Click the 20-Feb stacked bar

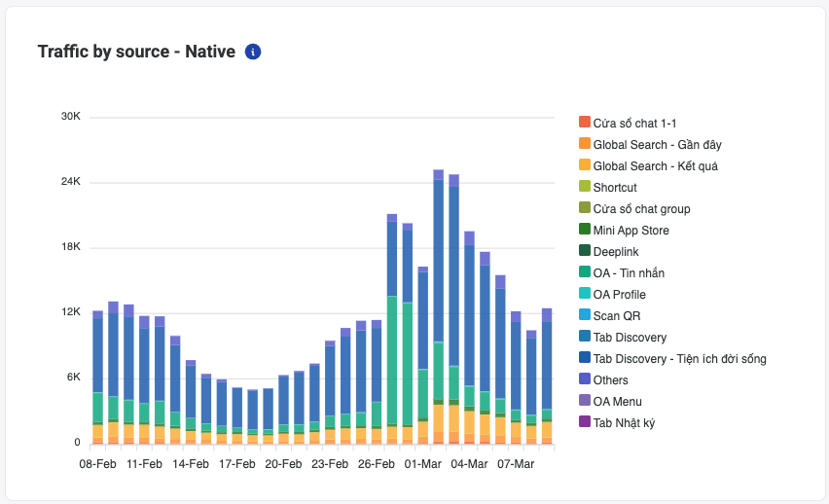click(x=283, y=410)
